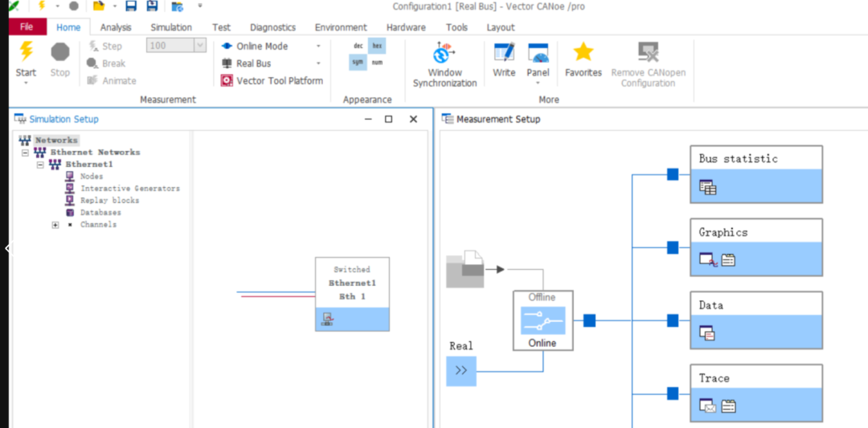The height and width of the screenshot is (428, 868).
Task: Open the 100 step value combo box
Action: coord(177,45)
